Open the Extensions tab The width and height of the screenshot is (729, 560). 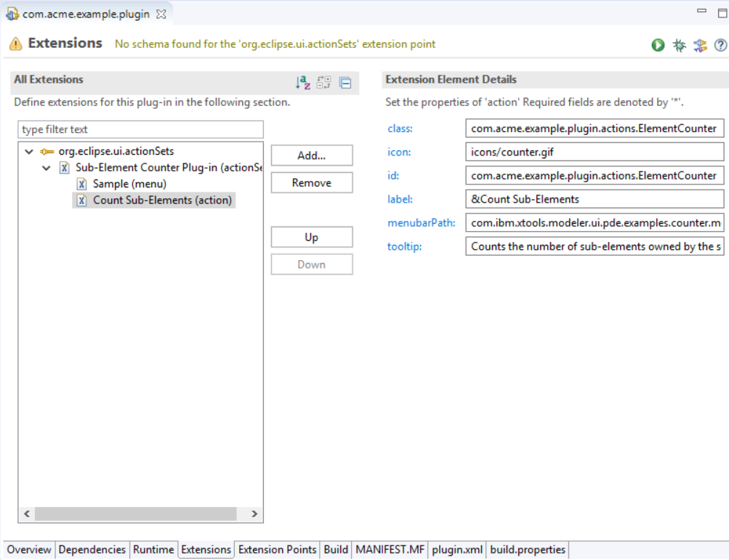click(x=206, y=550)
